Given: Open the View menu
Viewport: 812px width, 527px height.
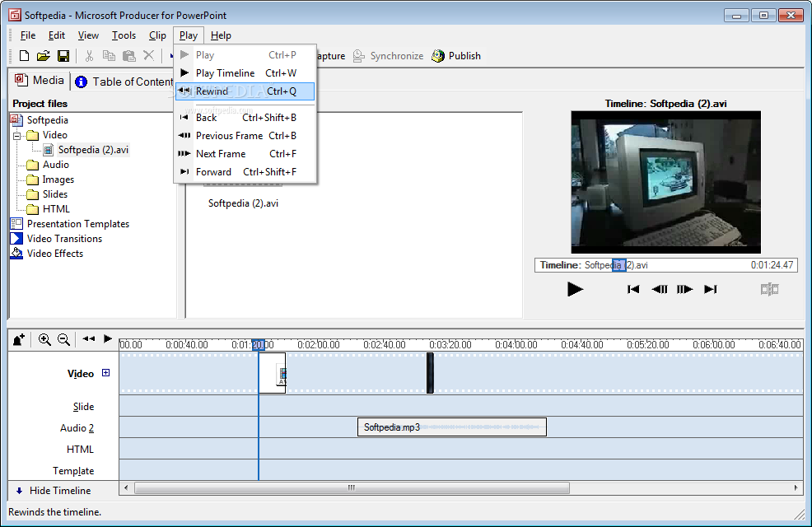Looking at the screenshot, I should [88, 35].
